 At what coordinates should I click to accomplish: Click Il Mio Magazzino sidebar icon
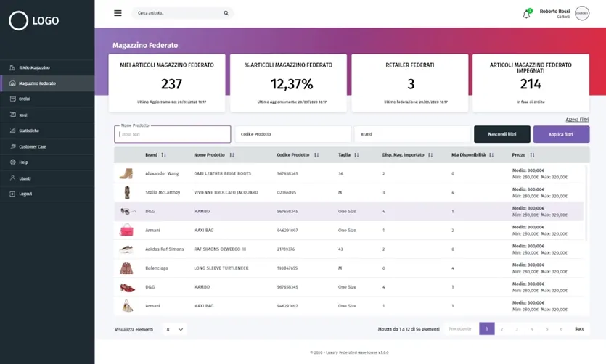click(12, 67)
